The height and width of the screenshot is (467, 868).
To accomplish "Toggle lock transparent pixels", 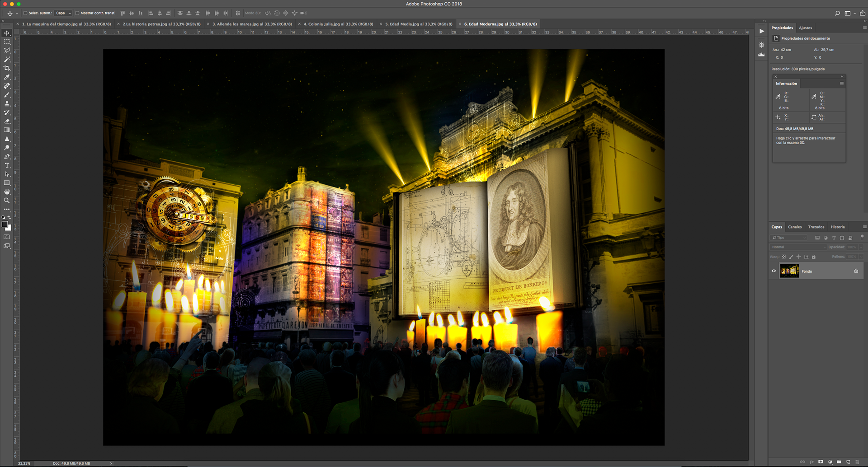I will (783, 257).
